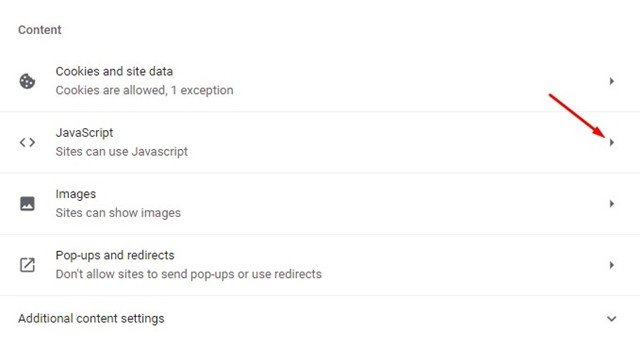The height and width of the screenshot is (364, 640).
Task: Click 'Sites can use Javascript' description
Action: pyautogui.click(x=122, y=151)
